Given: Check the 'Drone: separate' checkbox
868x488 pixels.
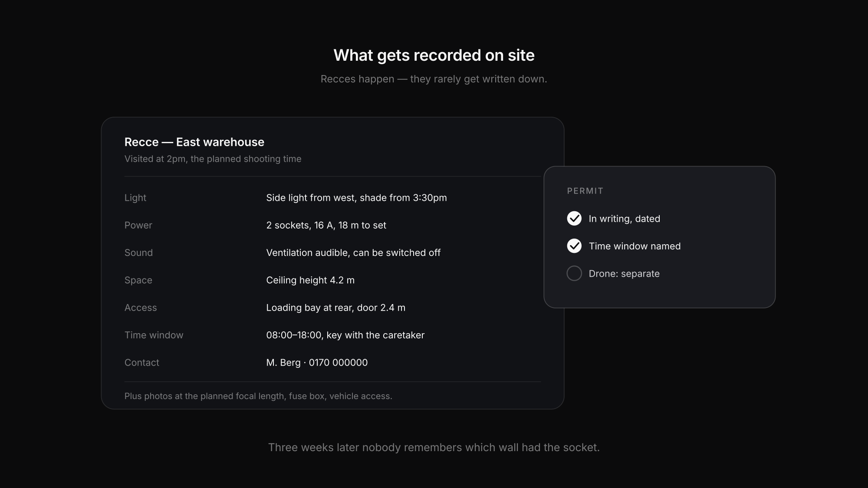Looking at the screenshot, I should point(574,273).
